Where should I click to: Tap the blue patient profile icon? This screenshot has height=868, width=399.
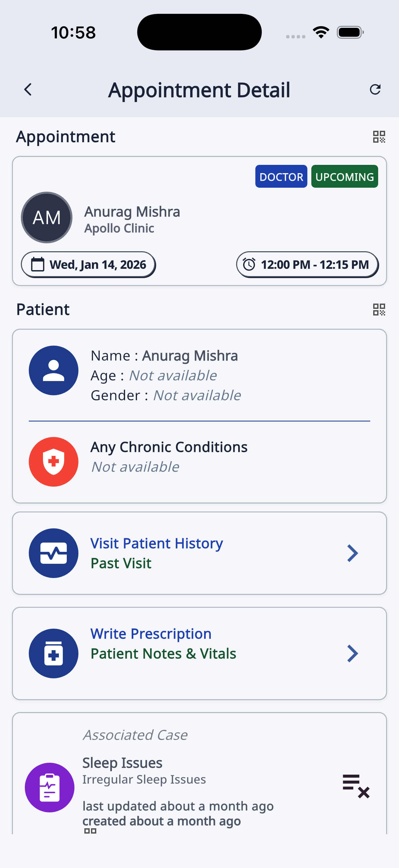54,370
